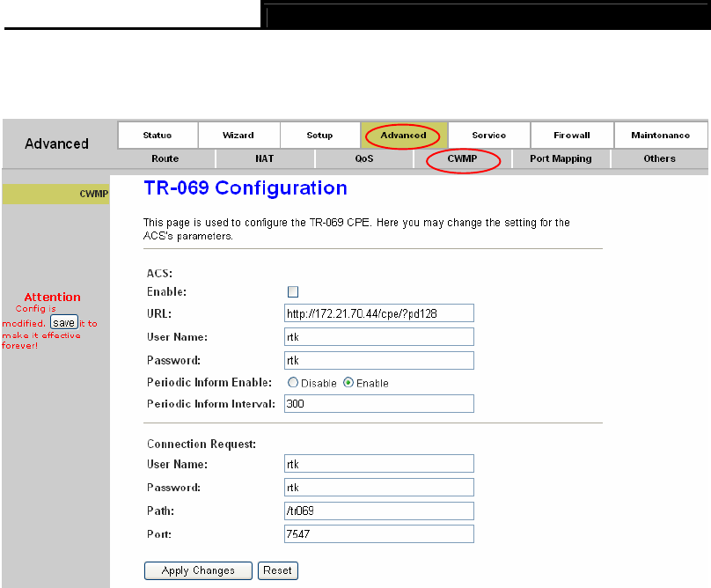Image resolution: width=711 pixels, height=588 pixels.
Task: Focus the ACS User Name field
Action: pos(379,337)
